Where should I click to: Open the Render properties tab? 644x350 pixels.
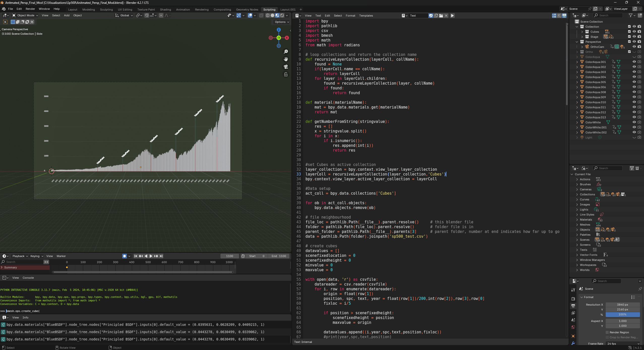[x=573, y=299]
